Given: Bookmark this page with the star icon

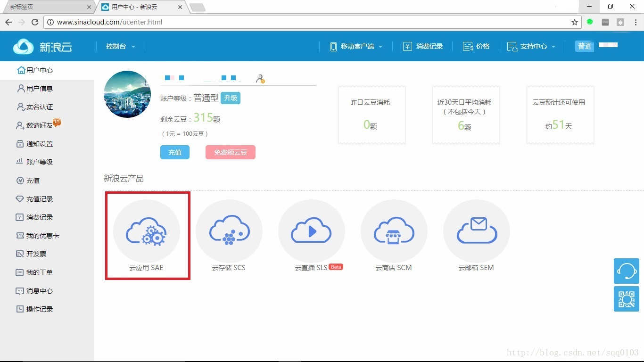Looking at the screenshot, I should (x=575, y=22).
